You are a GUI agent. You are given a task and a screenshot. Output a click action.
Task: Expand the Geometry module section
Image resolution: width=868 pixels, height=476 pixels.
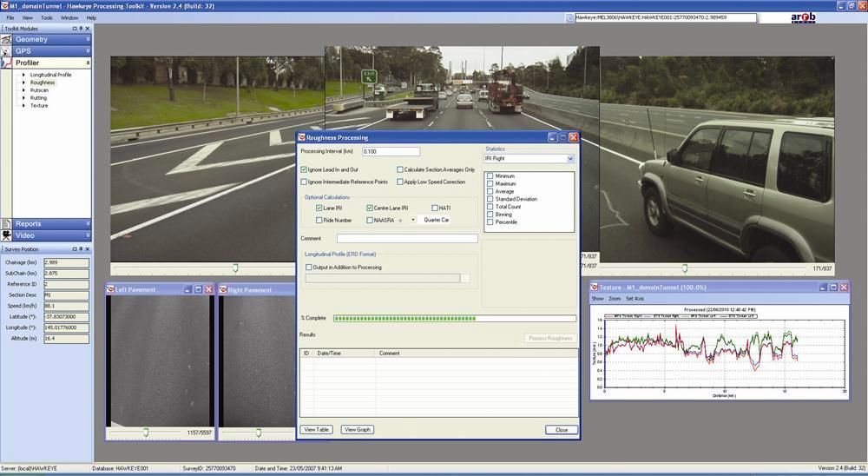pyautogui.click(x=88, y=39)
